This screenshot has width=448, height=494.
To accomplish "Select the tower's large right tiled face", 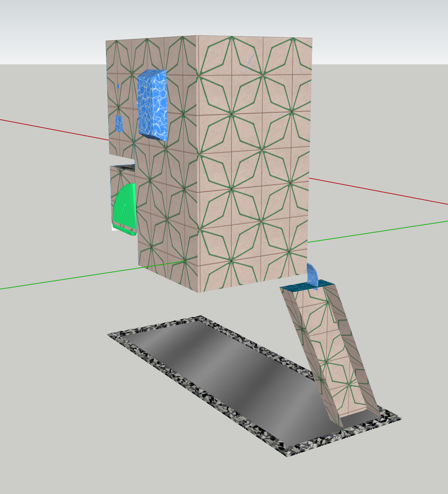I will [254, 163].
